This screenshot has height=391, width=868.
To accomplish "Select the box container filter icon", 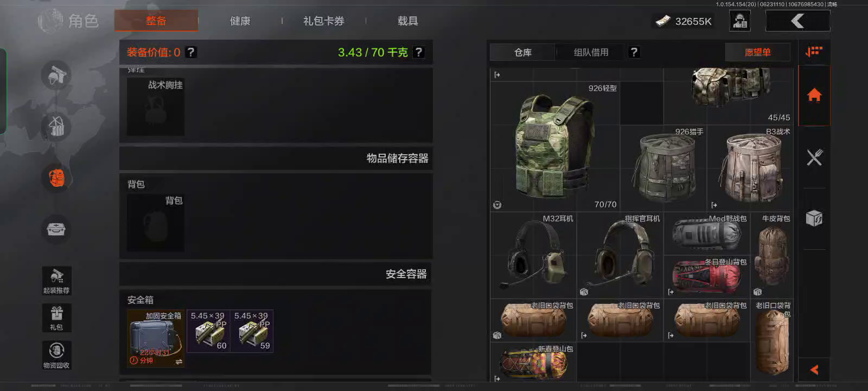I will point(814,218).
